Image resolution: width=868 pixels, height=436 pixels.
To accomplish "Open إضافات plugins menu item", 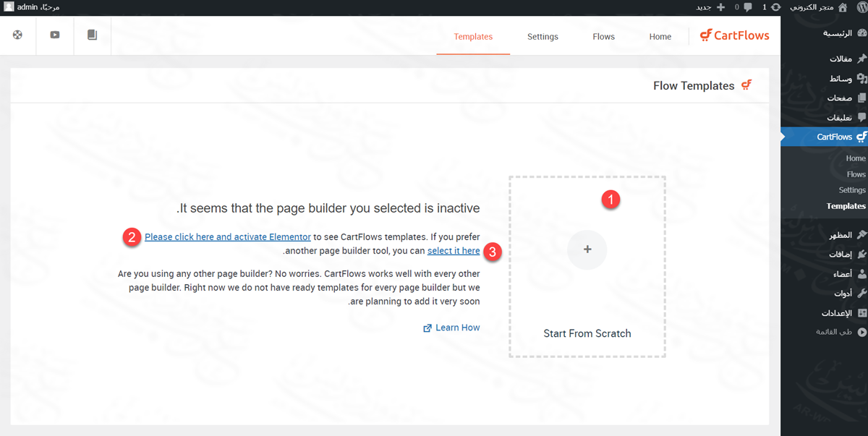I will click(824, 255).
